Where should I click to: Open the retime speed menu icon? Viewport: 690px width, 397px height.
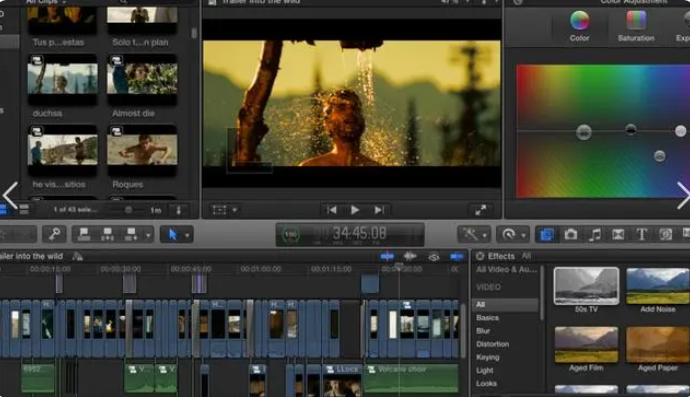click(x=509, y=235)
